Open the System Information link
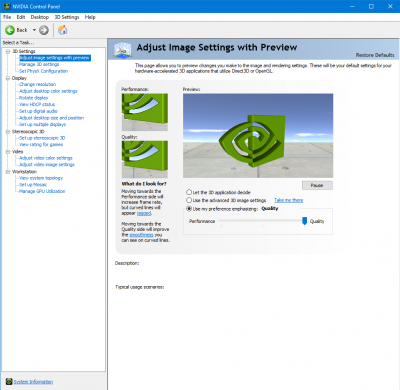 (x=33, y=382)
